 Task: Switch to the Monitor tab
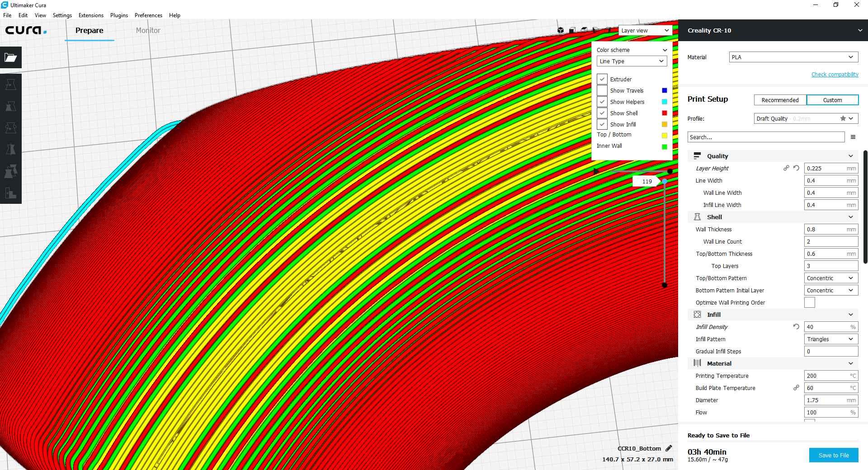point(148,30)
